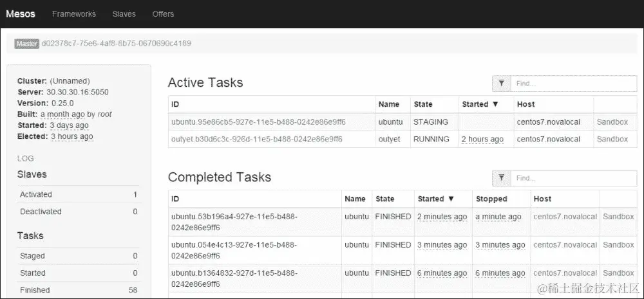Open the Frameworks navigation item
Image resolution: width=644 pixels, height=299 pixels.
[x=74, y=14]
